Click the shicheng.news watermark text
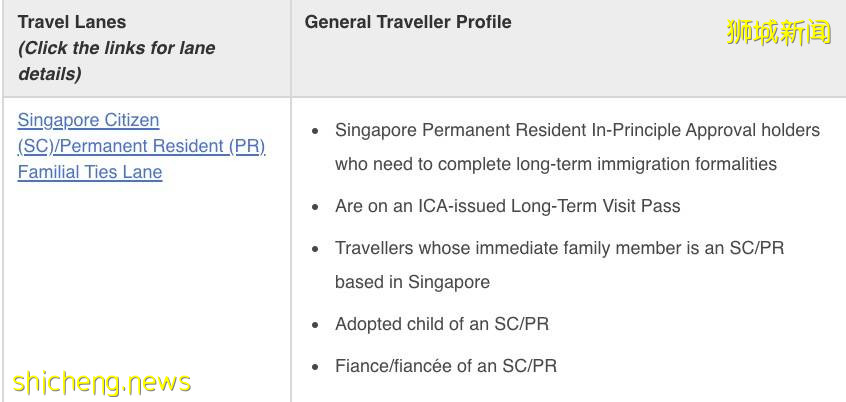 pos(101,382)
